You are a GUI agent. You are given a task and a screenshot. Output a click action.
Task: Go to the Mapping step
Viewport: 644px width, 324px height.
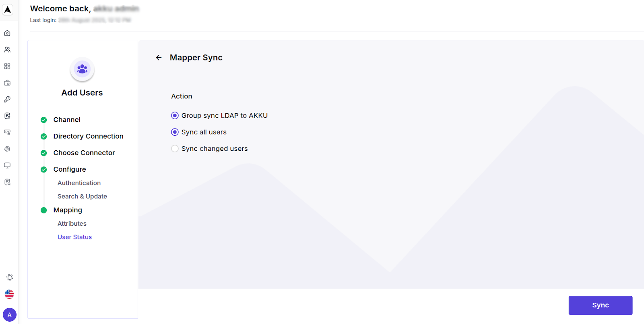[x=68, y=210]
